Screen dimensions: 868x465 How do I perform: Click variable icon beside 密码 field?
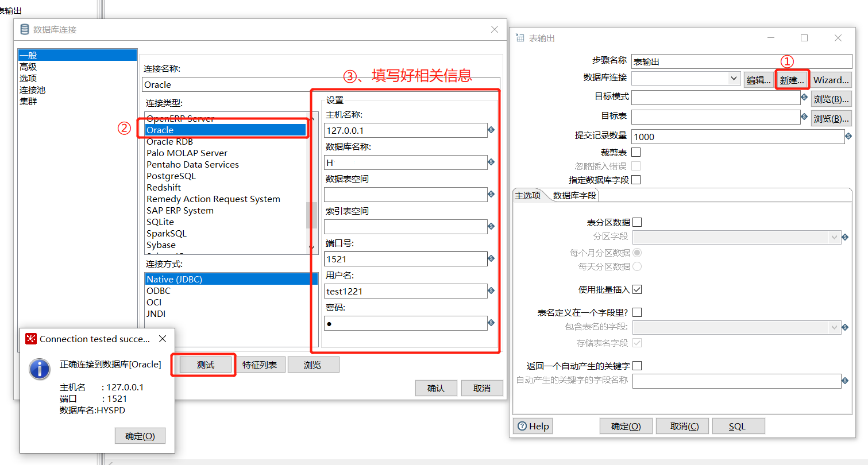491,323
